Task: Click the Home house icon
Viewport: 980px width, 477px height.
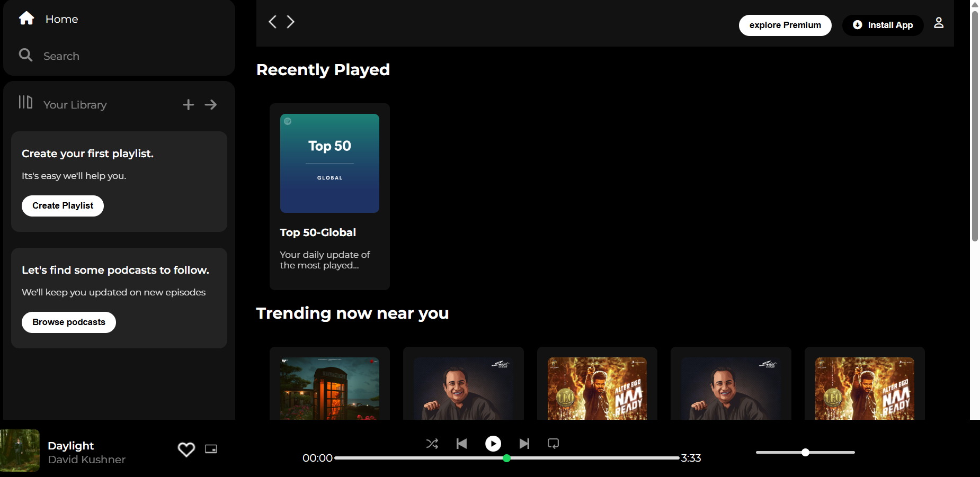Action: tap(26, 19)
